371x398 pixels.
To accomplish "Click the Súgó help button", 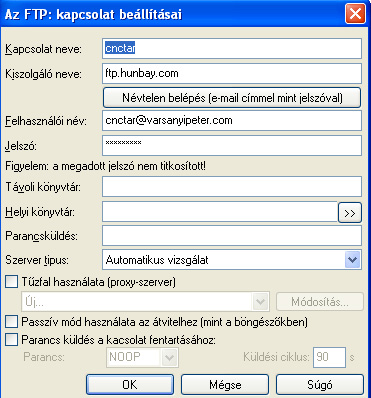I will coord(320,385).
